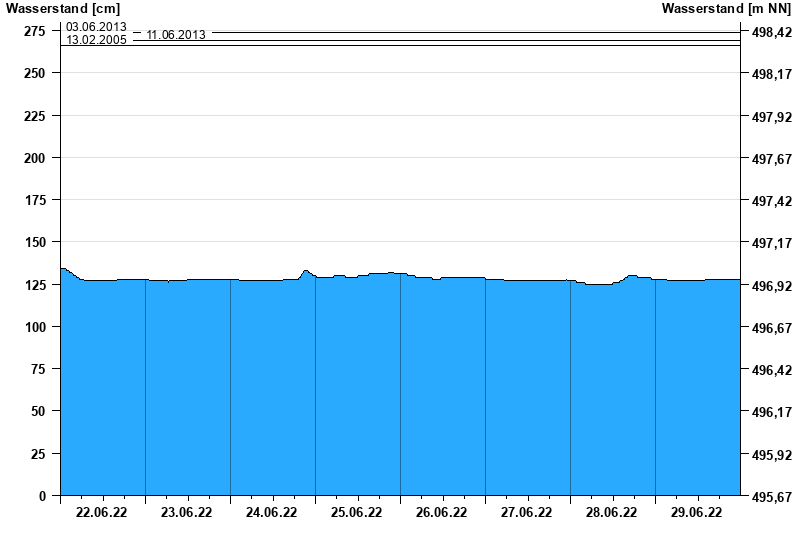Click the 13.02.2005 historical marker label
Image resolution: width=800 pixels, height=550 pixels.
click(96, 41)
